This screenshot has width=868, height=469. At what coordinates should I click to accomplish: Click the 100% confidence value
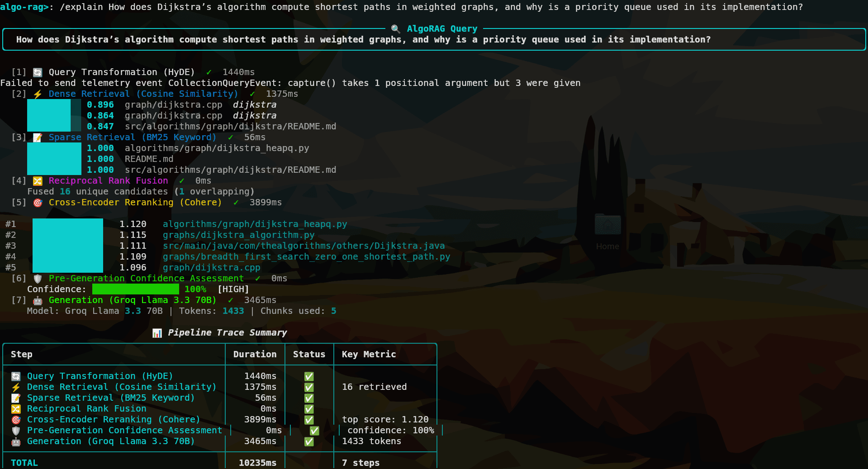195,289
